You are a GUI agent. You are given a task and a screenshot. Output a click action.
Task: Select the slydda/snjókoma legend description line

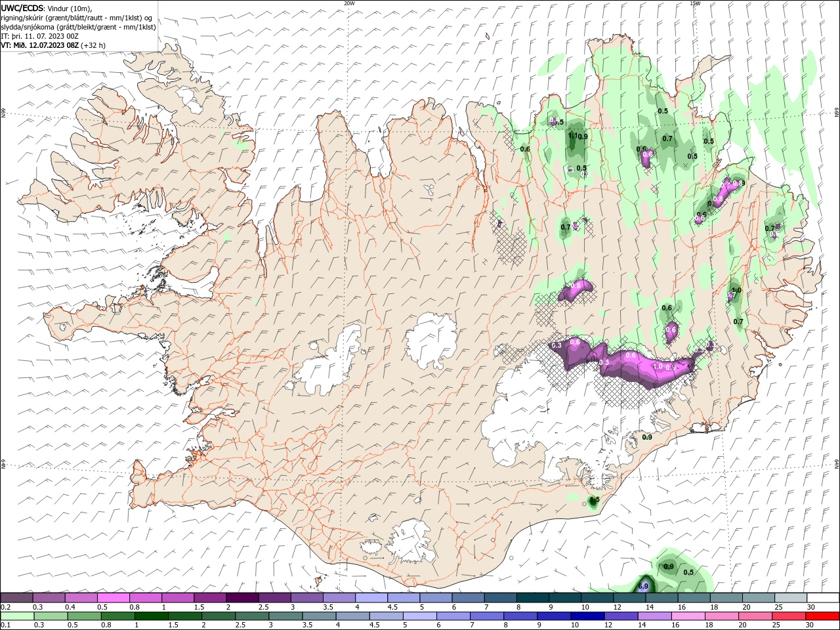click(x=79, y=27)
